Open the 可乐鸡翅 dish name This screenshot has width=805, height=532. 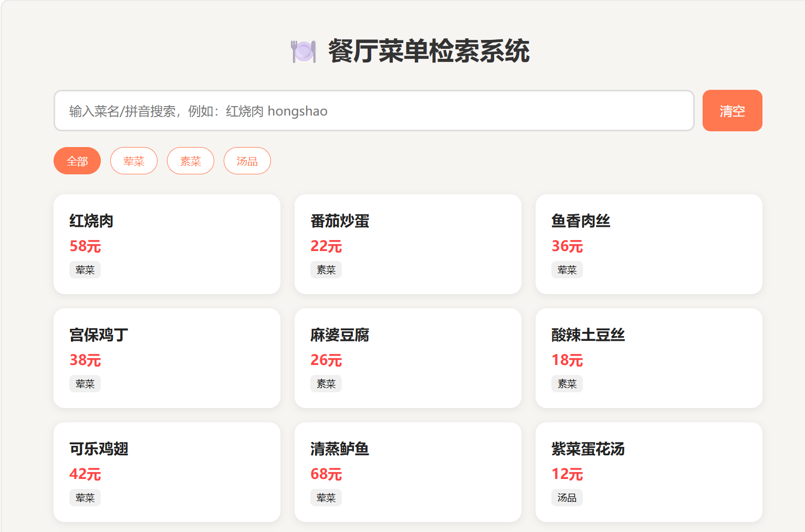click(99, 449)
